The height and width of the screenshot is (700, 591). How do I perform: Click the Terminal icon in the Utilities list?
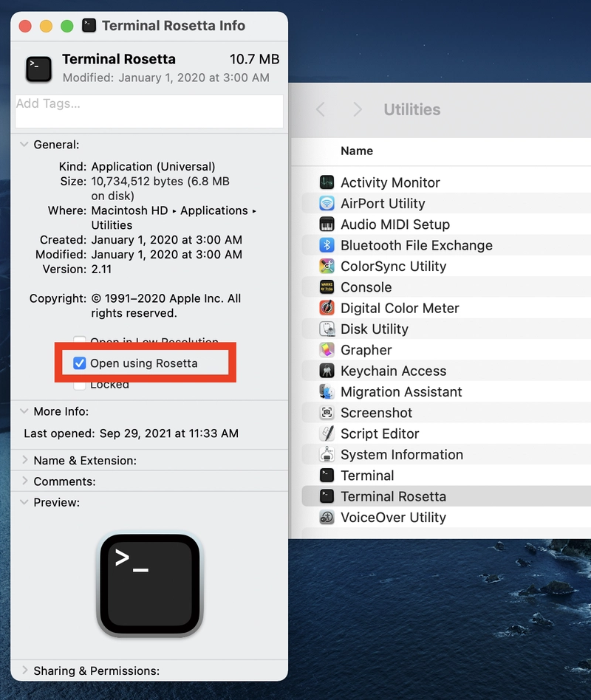pos(327,476)
